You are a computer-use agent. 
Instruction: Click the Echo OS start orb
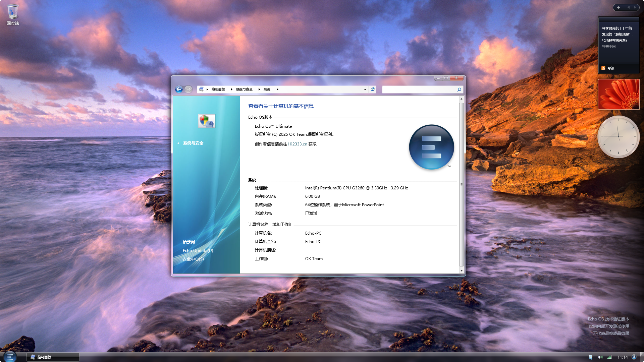click(x=10, y=357)
